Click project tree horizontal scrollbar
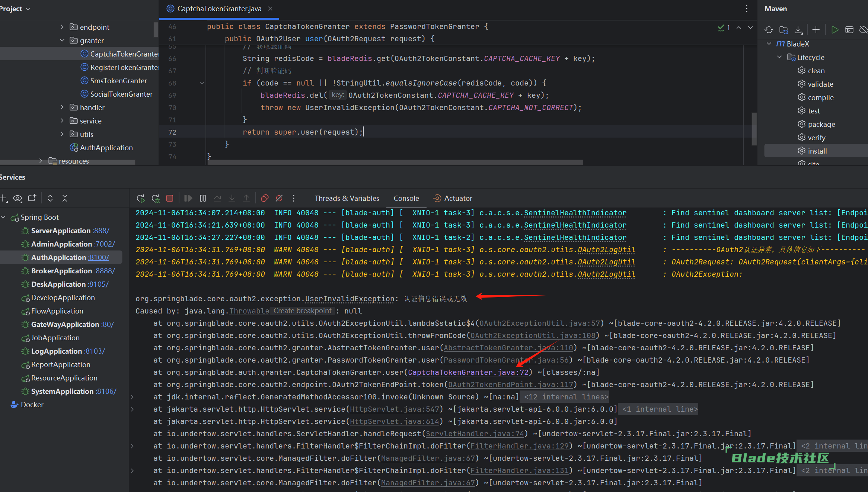Viewport: 868px width, 492px height. pos(67,163)
